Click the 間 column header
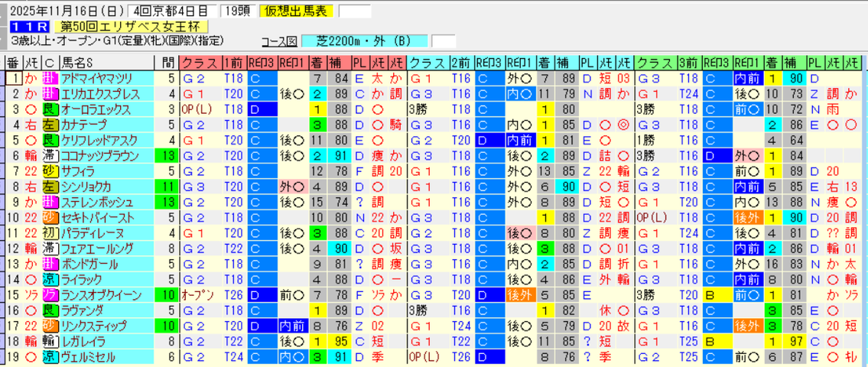 point(167,62)
